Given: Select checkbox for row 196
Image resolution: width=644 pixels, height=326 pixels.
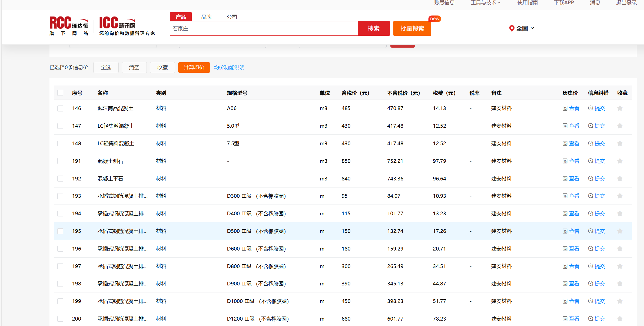Looking at the screenshot, I should click(60, 249).
